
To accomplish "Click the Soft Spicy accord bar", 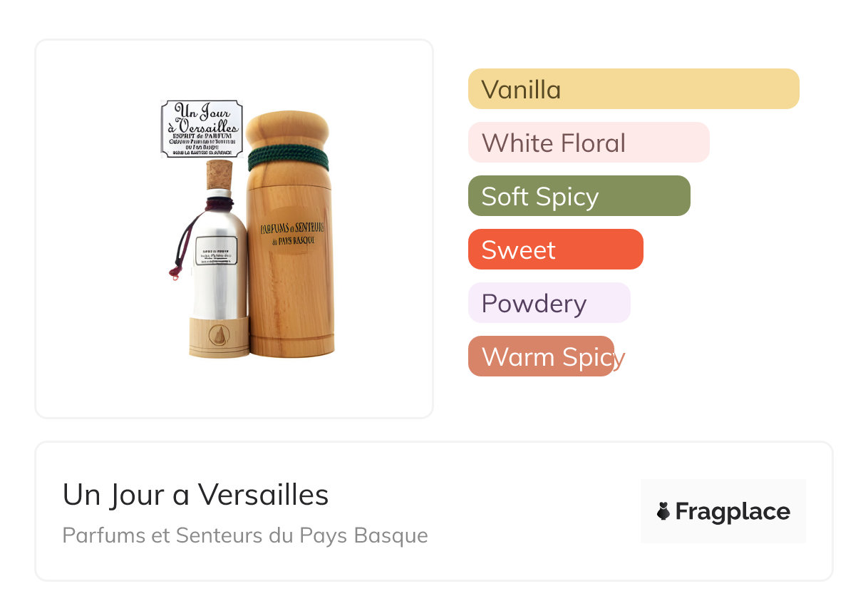I will [579, 196].
